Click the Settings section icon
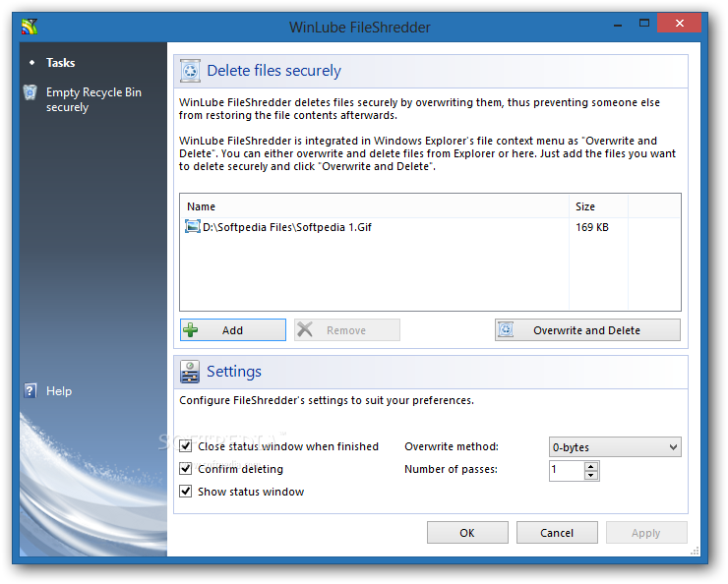Screen dimensions: 728x584 click(190, 372)
